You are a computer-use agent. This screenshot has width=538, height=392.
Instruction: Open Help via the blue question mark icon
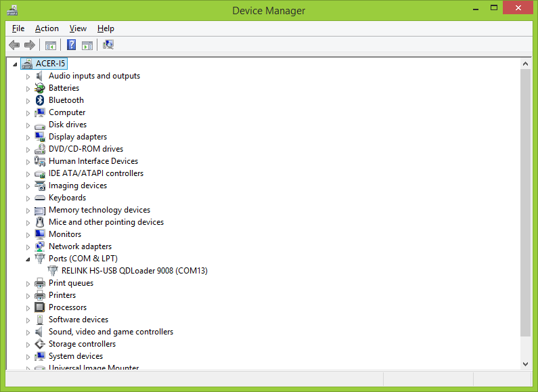pyautogui.click(x=71, y=45)
